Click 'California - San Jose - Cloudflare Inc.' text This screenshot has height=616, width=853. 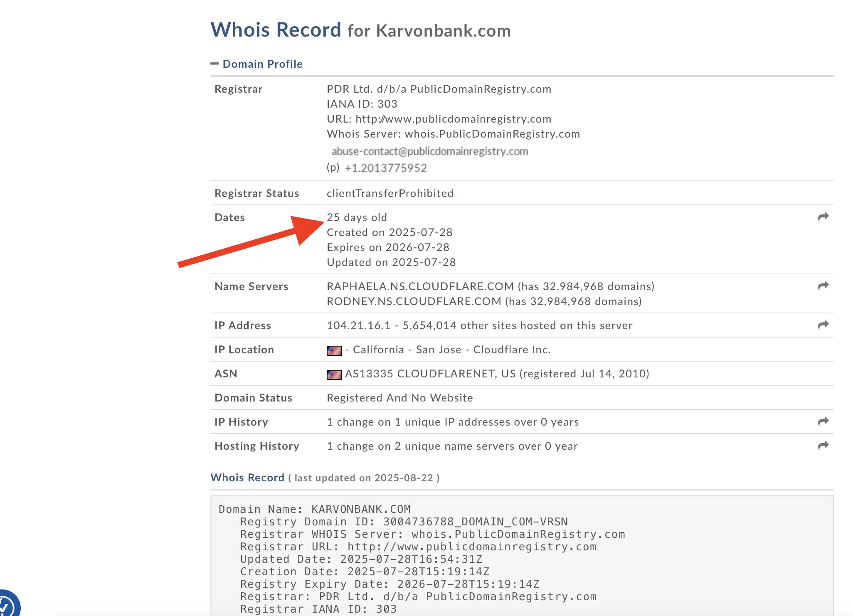click(452, 350)
